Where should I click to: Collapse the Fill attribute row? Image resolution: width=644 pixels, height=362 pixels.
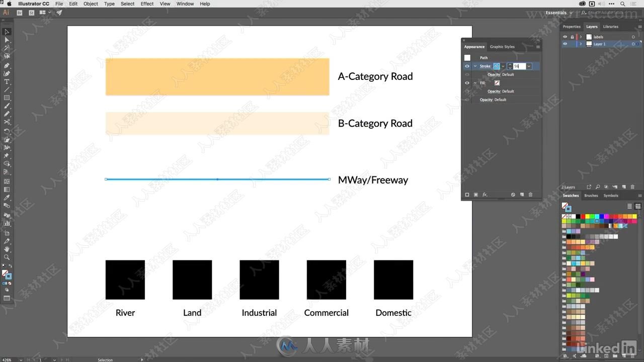(475, 83)
